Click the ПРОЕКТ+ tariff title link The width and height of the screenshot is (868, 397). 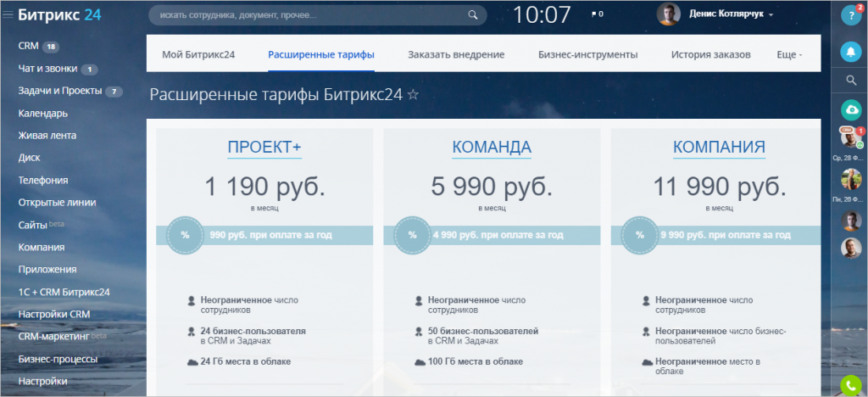[264, 147]
